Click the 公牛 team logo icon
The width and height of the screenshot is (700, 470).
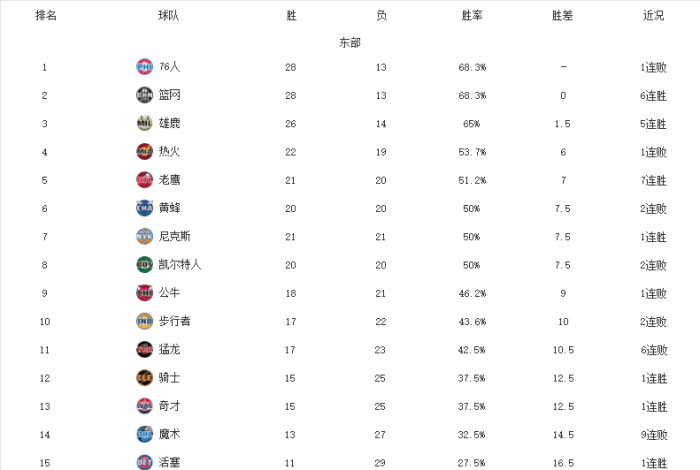point(144,293)
